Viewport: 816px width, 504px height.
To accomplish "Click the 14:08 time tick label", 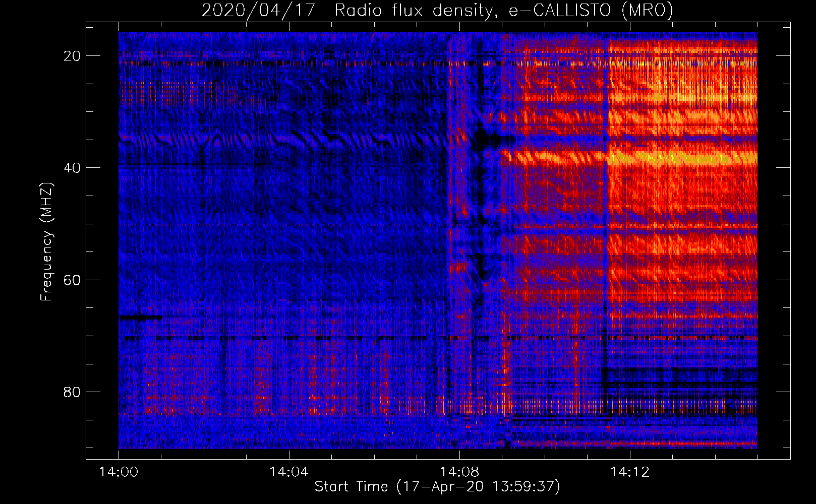I will pos(459,472).
